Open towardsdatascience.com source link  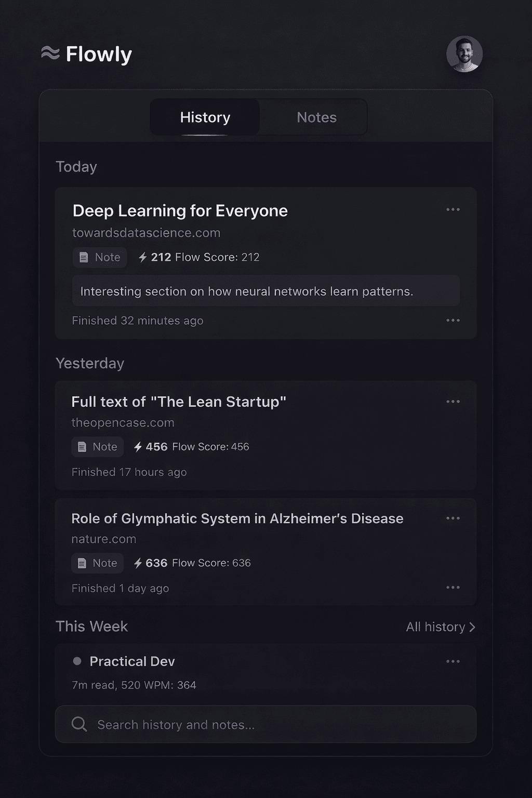[x=146, y=233]
